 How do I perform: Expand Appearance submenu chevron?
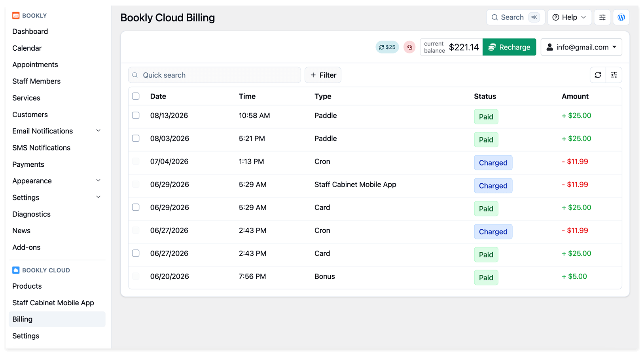point(98,181)
